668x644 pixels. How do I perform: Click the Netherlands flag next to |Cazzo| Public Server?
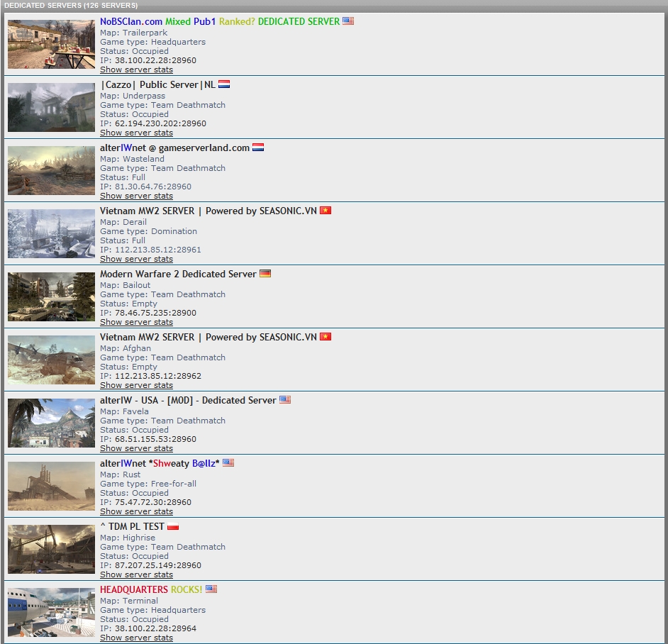pos(224,84)
